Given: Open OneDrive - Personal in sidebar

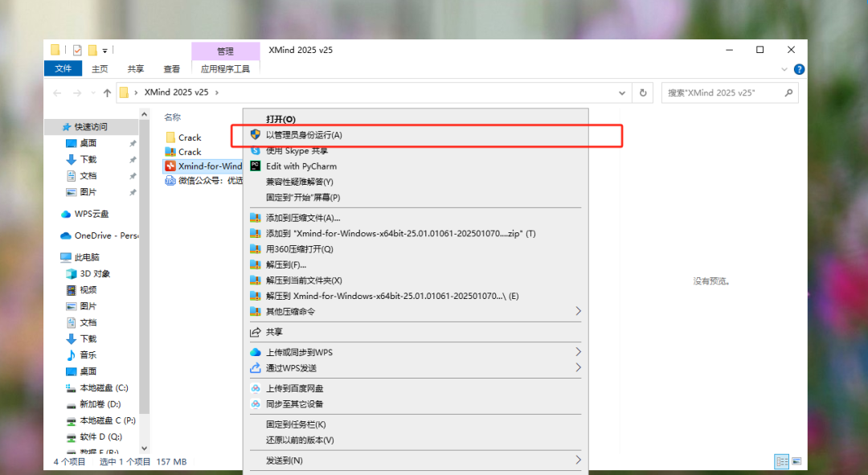Looking at the screenshot, I should tap(99, 235).
